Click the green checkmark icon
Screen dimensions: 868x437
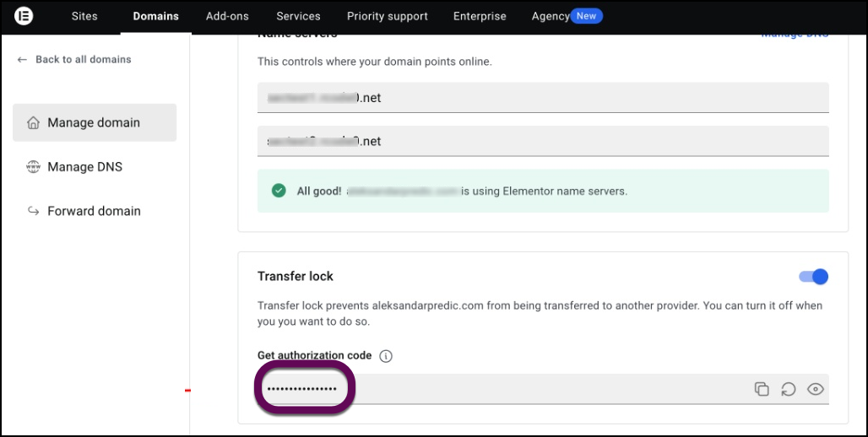(x=279, y=191)
